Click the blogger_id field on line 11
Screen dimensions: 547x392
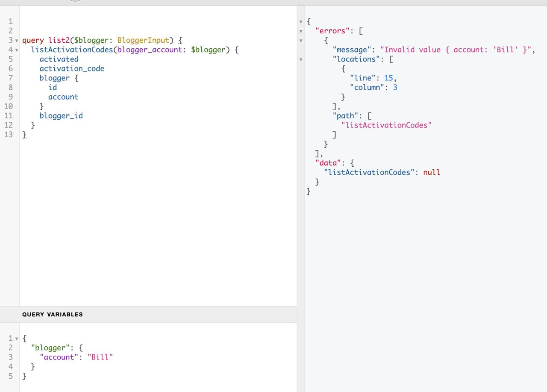61,115
